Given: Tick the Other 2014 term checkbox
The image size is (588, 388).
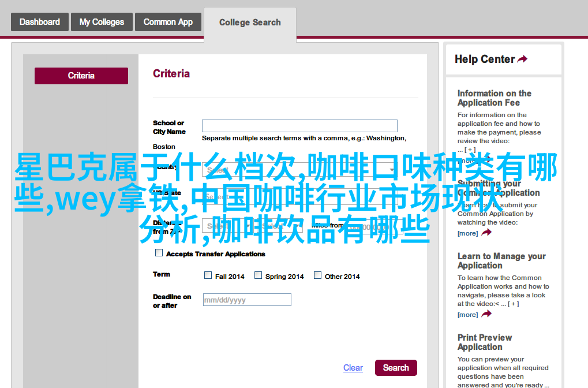Looking at the screenshot, I should [x=317, y=275].
